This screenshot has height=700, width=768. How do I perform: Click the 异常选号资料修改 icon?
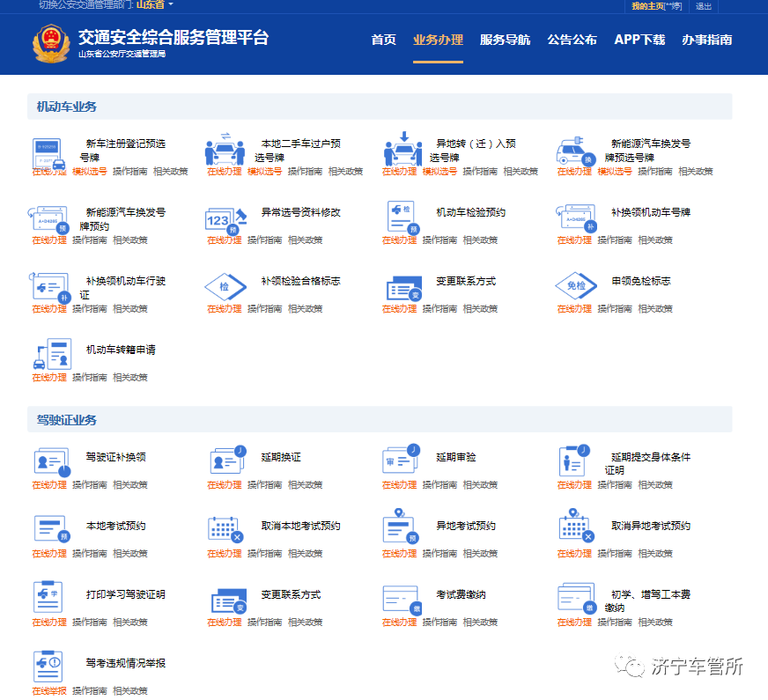click(225, 221)
